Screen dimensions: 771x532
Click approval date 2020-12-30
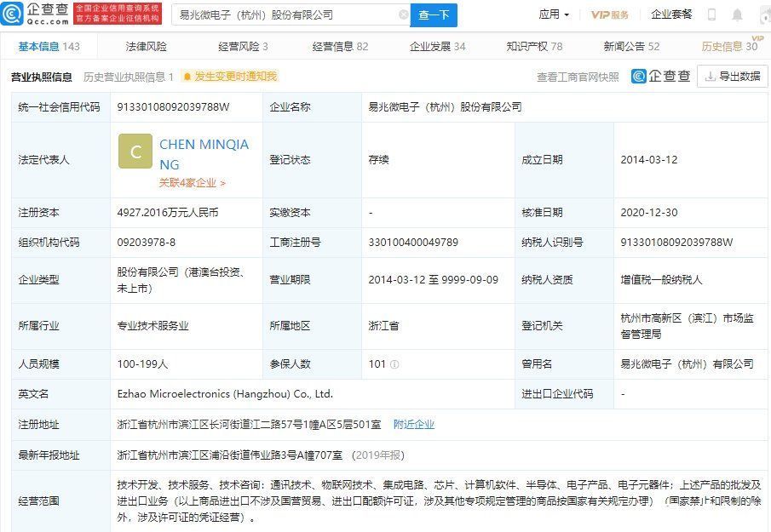[649, 213]
